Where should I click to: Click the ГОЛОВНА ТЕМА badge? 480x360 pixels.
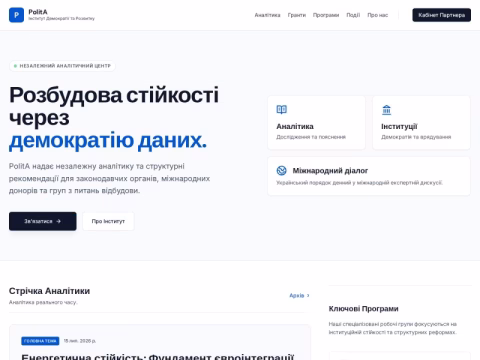[x=40, y=341]
